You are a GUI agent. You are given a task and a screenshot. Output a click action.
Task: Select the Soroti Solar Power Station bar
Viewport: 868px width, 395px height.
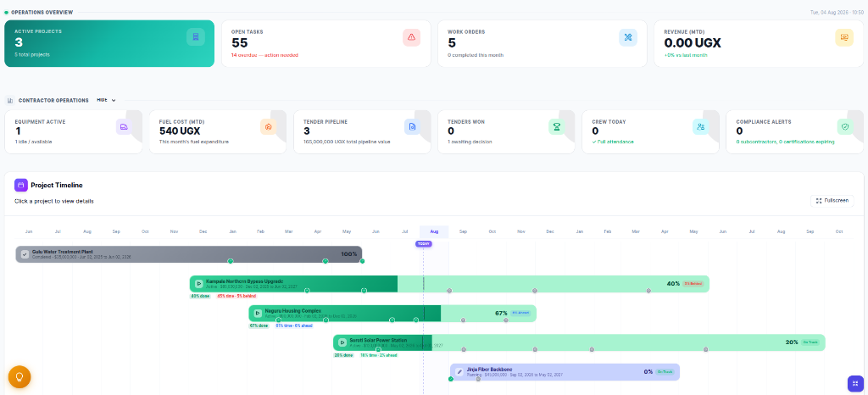pyautogui.click(x=579, y=342)
